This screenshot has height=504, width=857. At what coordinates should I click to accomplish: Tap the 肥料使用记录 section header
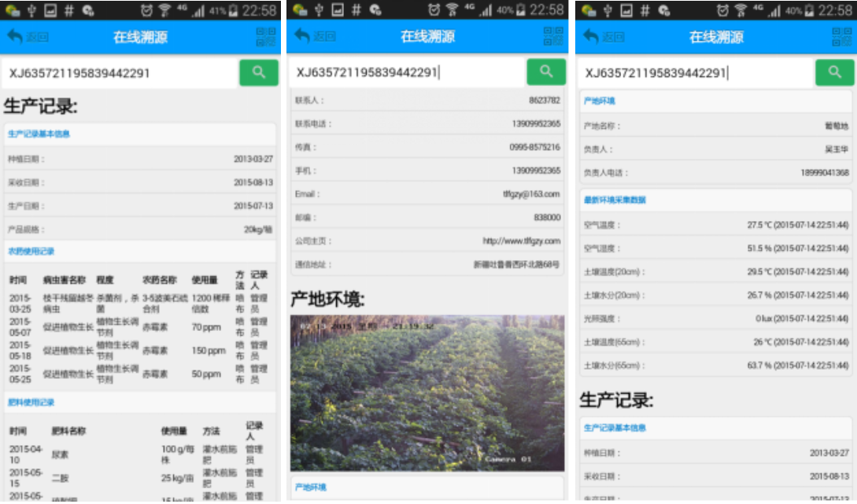coord(31,403)
